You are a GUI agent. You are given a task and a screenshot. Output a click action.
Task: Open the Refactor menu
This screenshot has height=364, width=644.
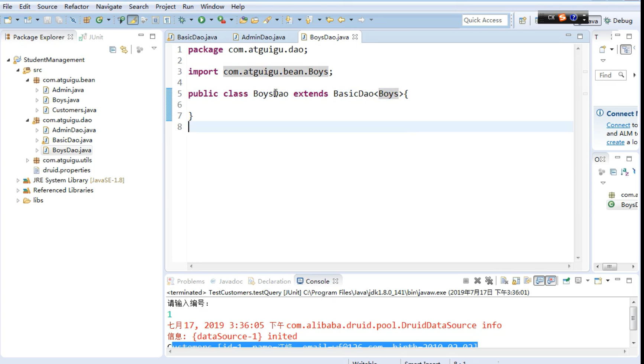[77, 6]
